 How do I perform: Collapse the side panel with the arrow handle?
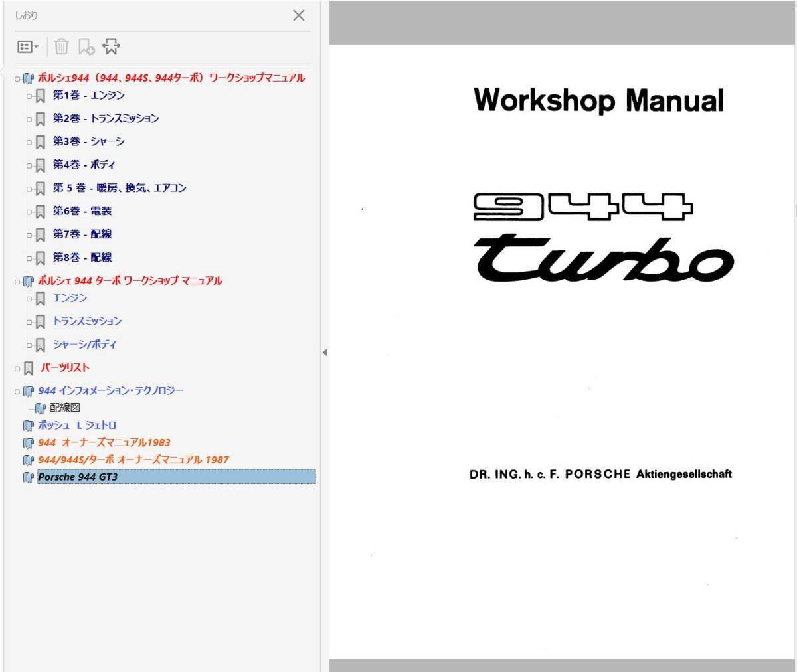pyautogui.click(x=325, y=352)
